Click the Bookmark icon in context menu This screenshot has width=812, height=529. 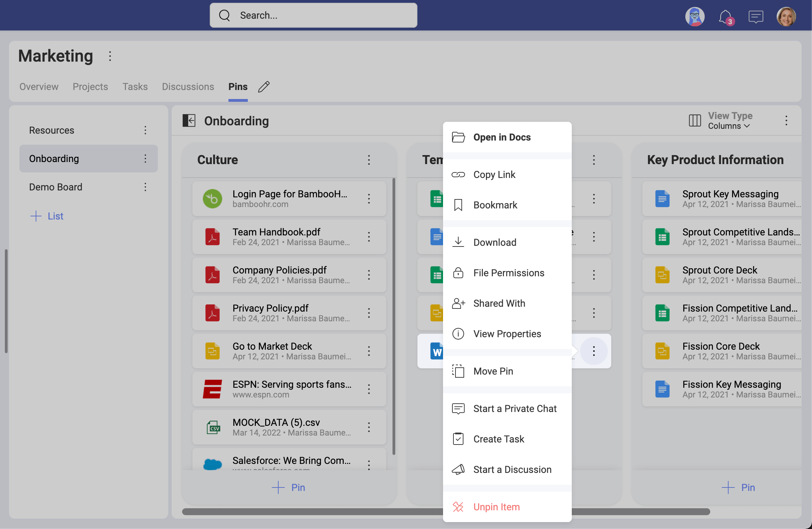[459, 204]
